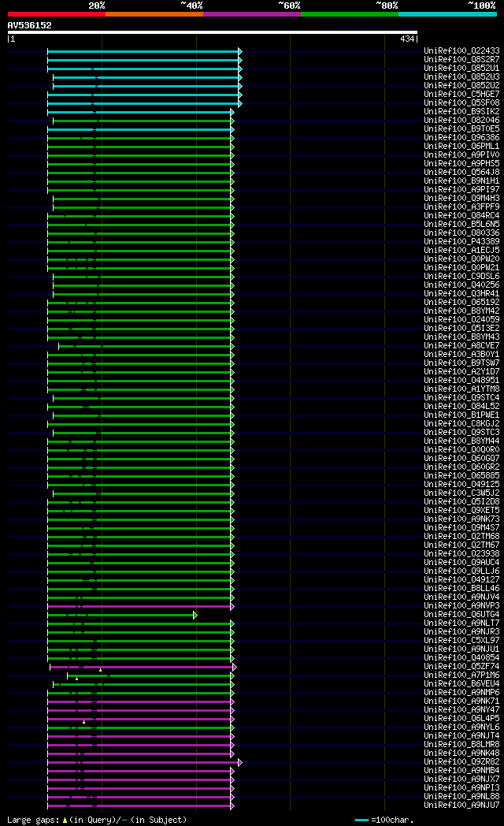Viewport: 504px width, 826px height.
Task: Select the UniRef100_C9DSL6 label
Action: 461,277
